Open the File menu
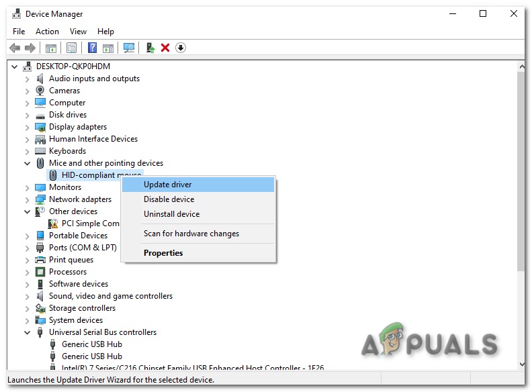Image resolution: width=532 pixels, height=392 pixels. click(x=19, y=32)
